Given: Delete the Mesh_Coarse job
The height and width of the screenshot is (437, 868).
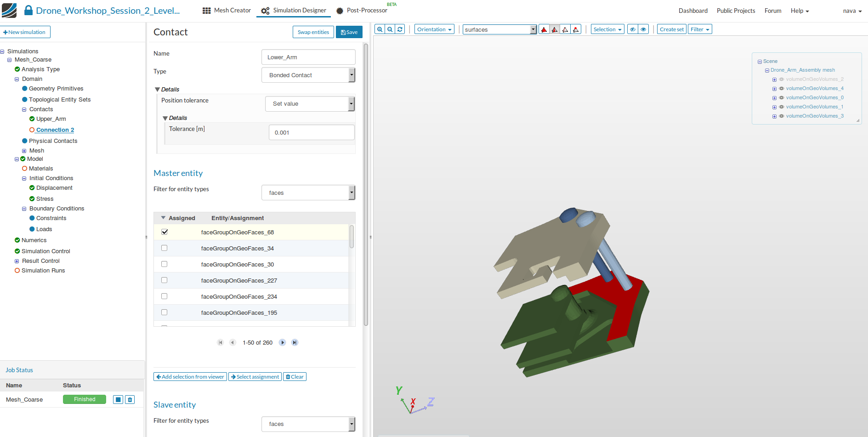Looking at the screenshot, I should 130,400.
